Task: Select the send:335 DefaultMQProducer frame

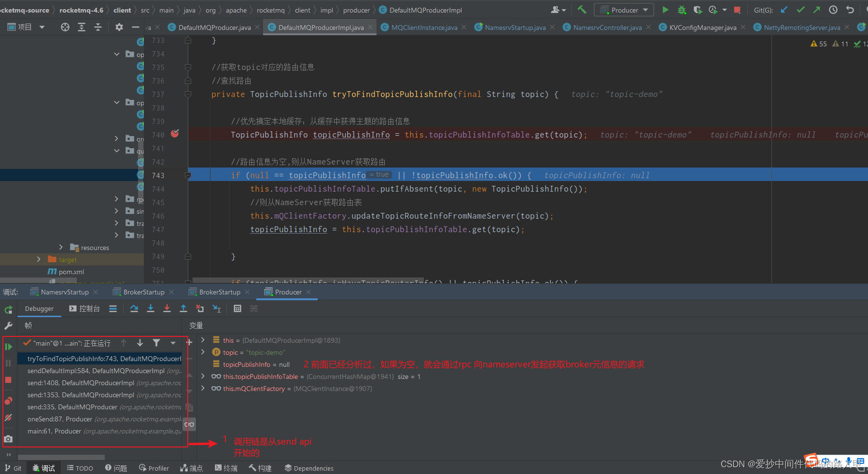Action: click(100, 407)
